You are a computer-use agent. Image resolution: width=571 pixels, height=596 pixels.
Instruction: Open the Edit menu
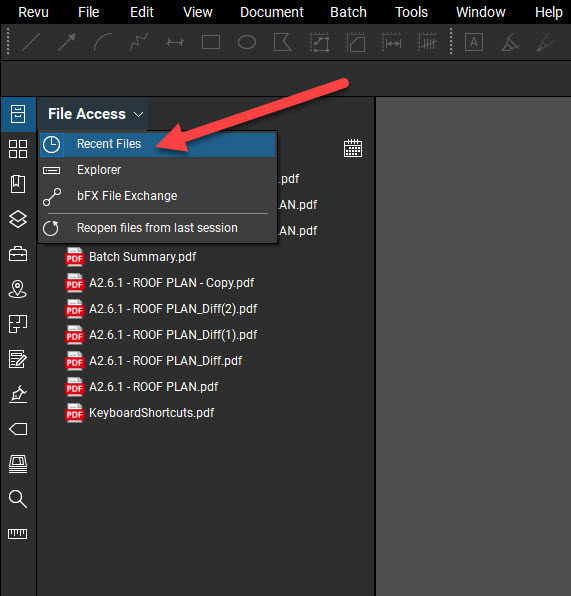coord(142,12)
